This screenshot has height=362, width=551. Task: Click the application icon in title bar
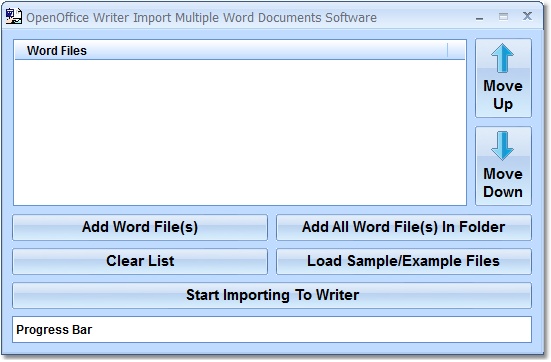(14, 17)
